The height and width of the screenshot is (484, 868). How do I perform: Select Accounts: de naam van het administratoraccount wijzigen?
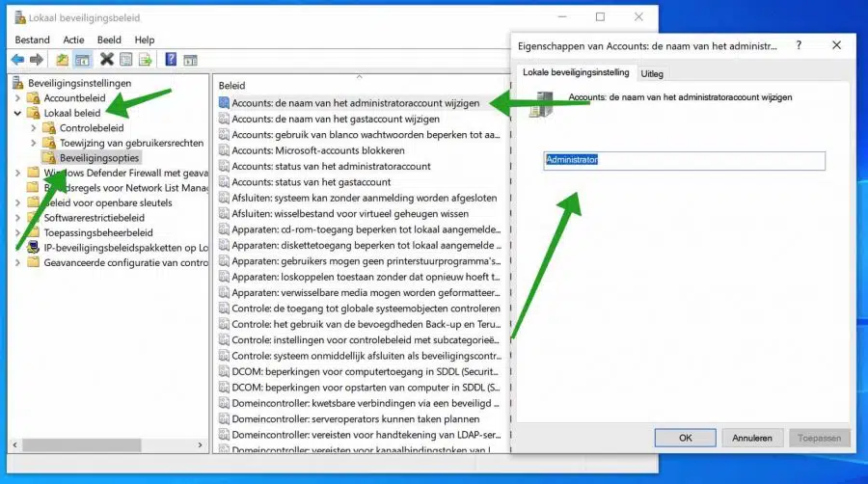pos(355,103)
